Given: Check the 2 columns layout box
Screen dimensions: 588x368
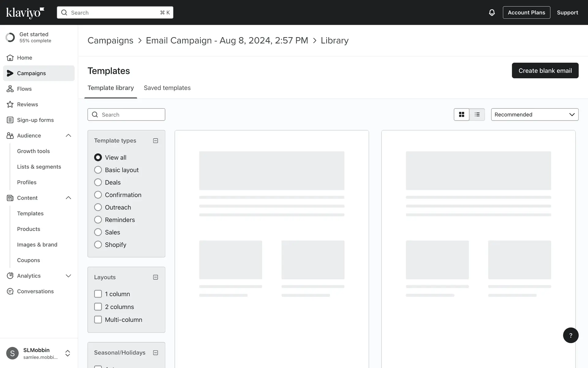Looking at the screenshot, I should click(98, 307).
